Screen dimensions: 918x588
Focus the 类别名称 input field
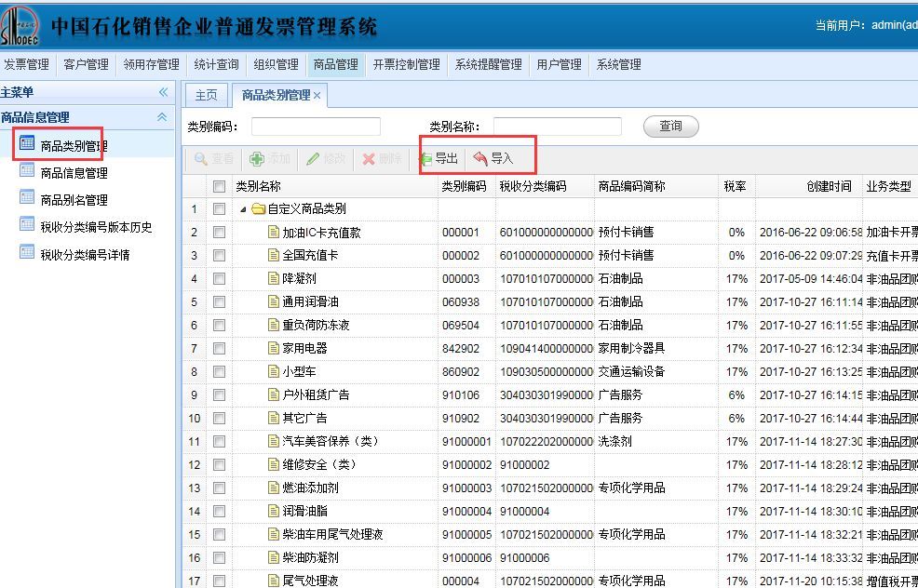click(558, 127)
